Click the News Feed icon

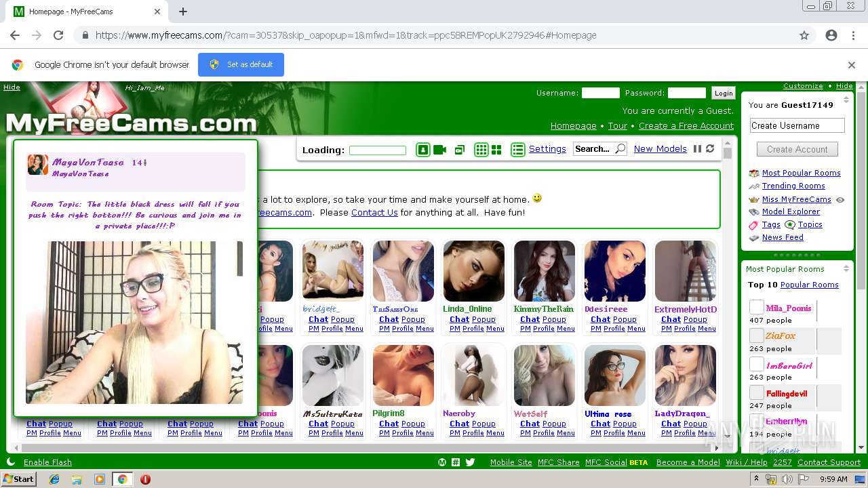(x=753, y=238)
